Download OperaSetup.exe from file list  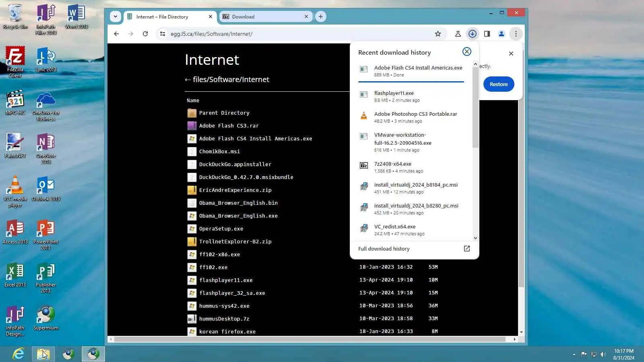221,229
